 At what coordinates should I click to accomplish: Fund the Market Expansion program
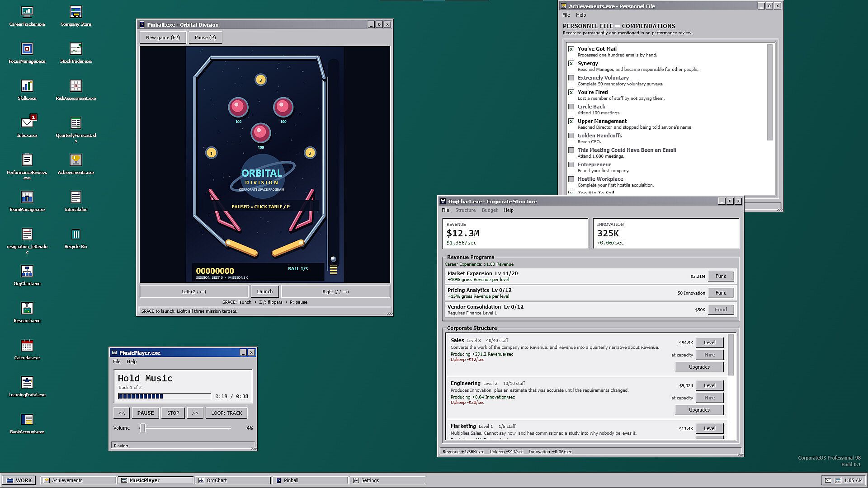coord(721,276)
